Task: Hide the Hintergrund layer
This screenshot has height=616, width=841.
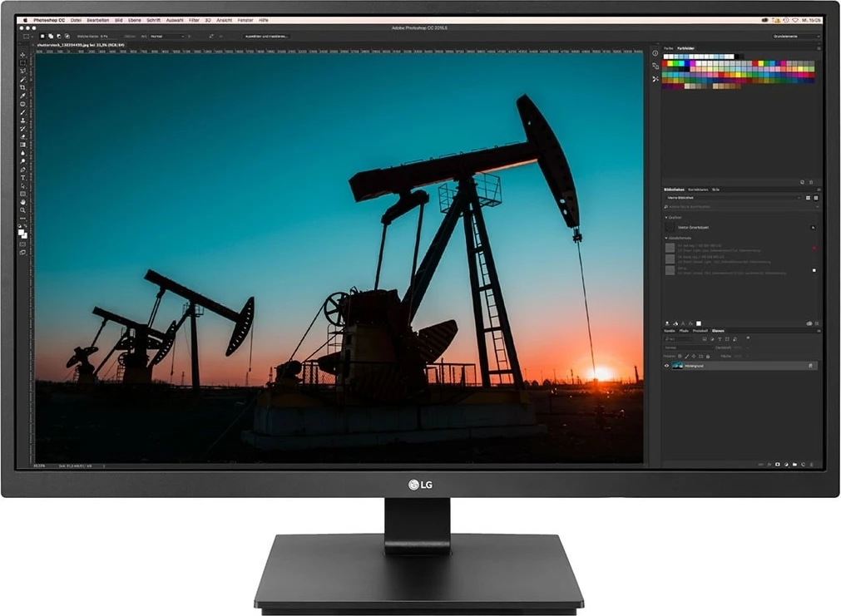Action: (x=667, y=366)
